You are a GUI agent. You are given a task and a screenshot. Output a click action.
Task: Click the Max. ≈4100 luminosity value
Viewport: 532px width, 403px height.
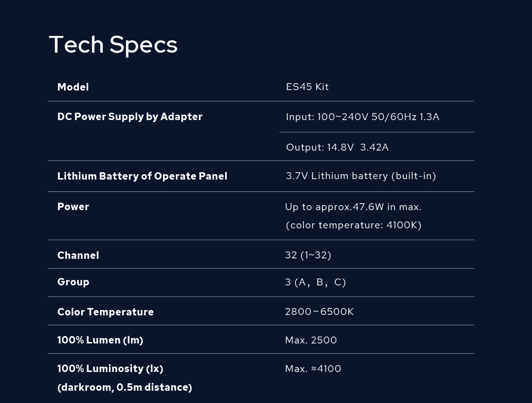tap(313, 369)
